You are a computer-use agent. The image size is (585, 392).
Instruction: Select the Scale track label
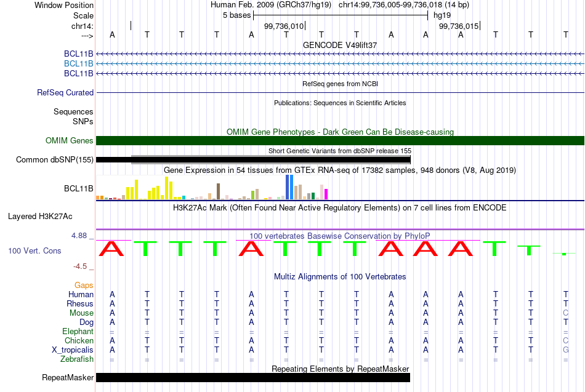pyautogui.click(x=83, y=15)
